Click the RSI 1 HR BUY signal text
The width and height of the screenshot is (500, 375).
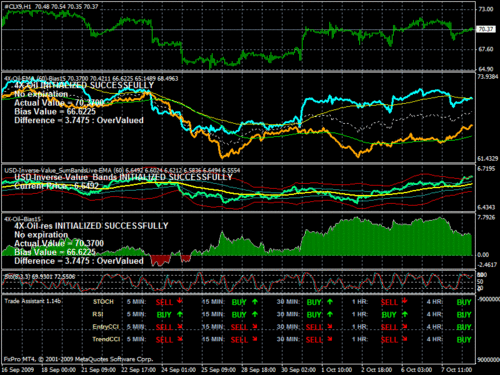pos(389,315)
